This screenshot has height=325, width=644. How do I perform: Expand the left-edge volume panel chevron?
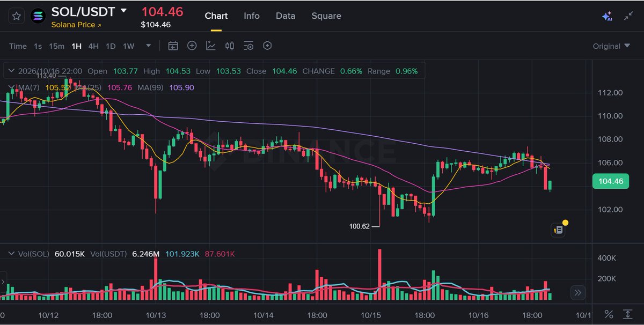pyautogui.click(x=3, y=281)
